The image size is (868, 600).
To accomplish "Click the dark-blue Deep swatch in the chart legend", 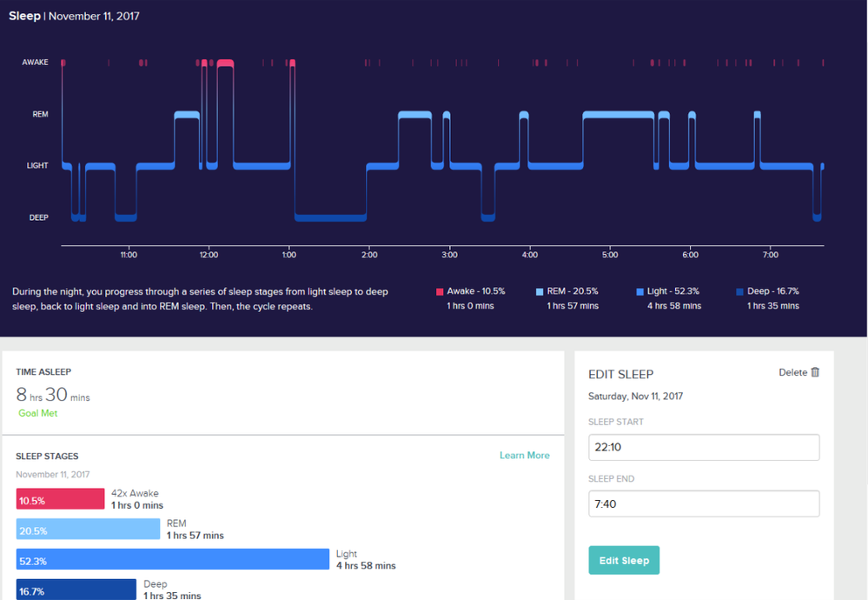I will point(739,292).
